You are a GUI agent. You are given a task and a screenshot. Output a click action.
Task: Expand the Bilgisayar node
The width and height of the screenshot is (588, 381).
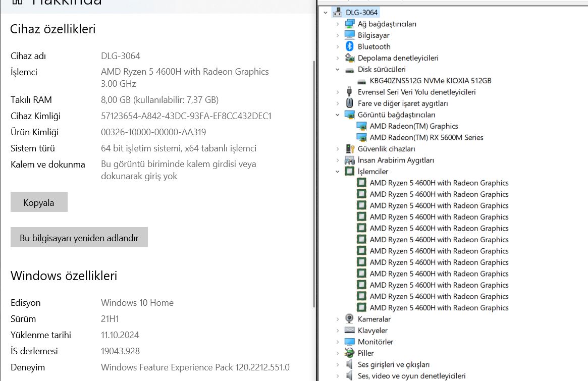[338, 35]
